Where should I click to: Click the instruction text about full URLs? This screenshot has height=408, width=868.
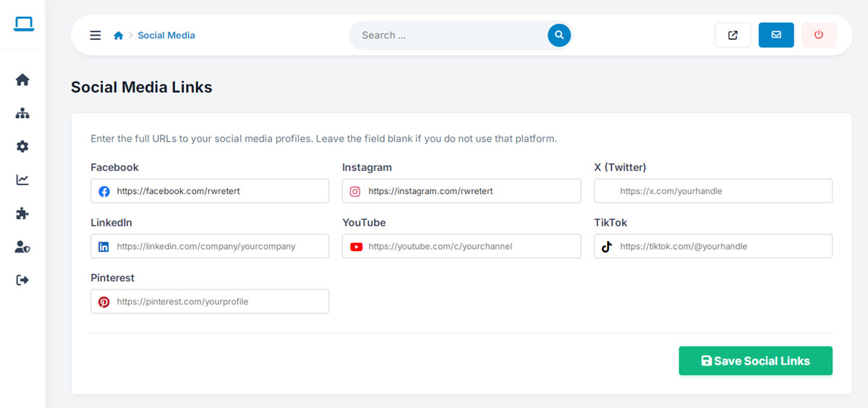coord(323,138)
